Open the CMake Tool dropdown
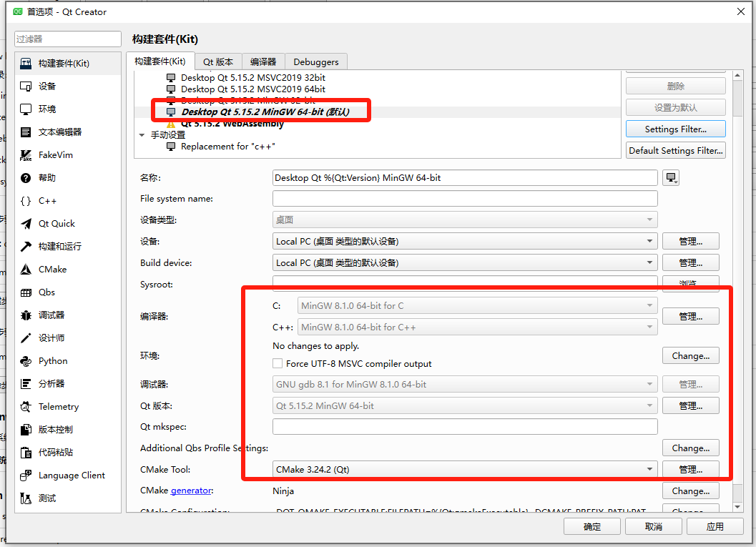756x547 pixels. 465,469
